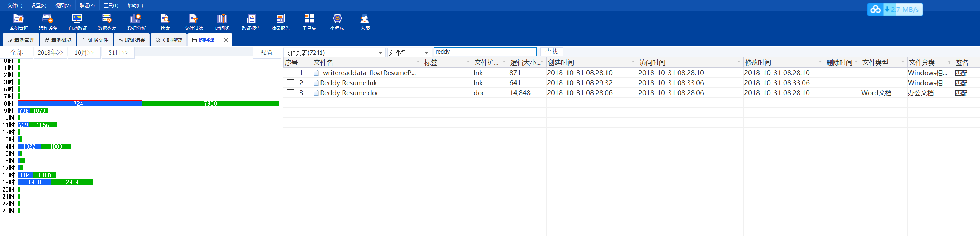The height and width of the screenshot is (236, 980).
Task: Expand the 文件列表(7241) dropdown
Action: pyautogui.click(x=380, y=53)
